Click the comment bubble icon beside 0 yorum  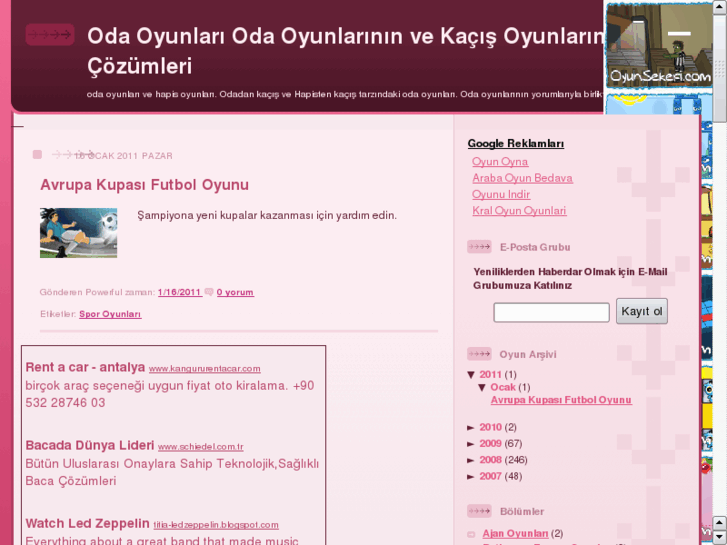coord(209,292)
